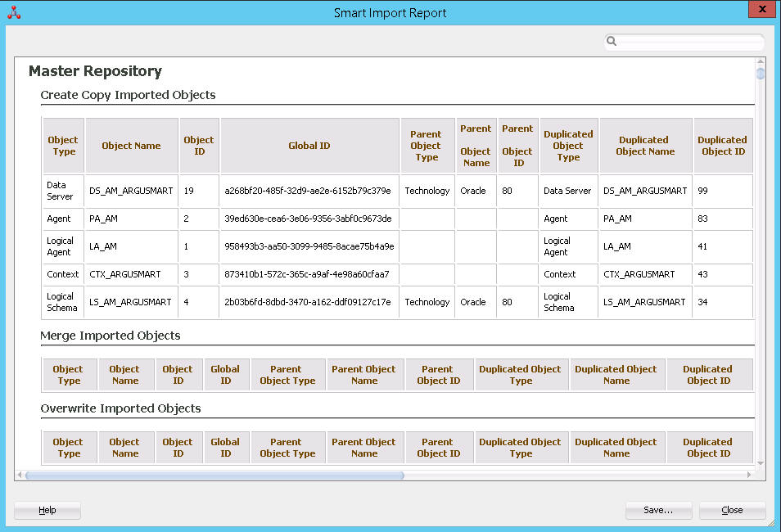Select duplicated name LS_AM_ARGUSMART cell
This screenshot has width=781, height=532.
pos(646,302)
